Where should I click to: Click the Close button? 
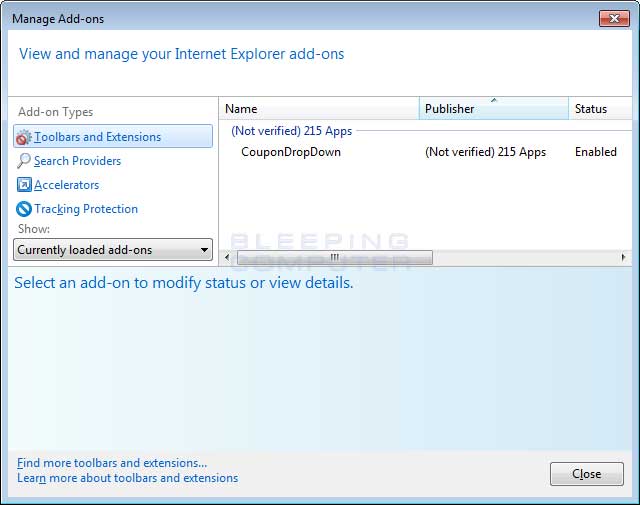click(587, 474)
